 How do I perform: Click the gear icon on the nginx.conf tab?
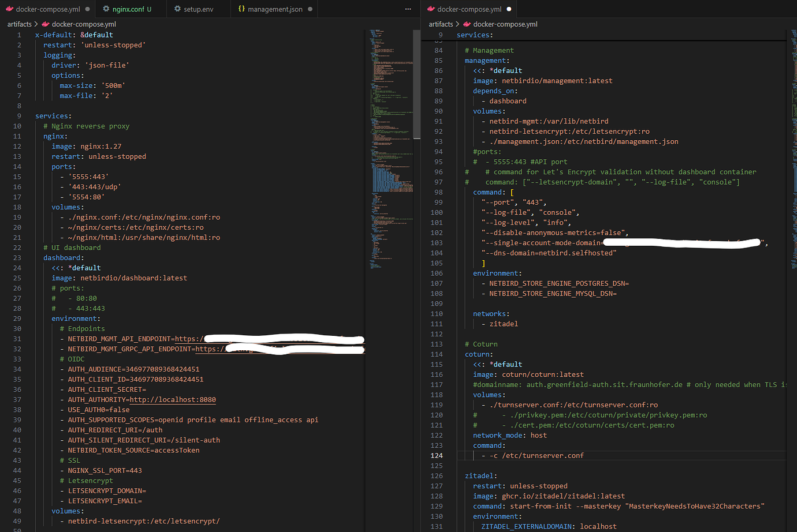pos(105,9)
